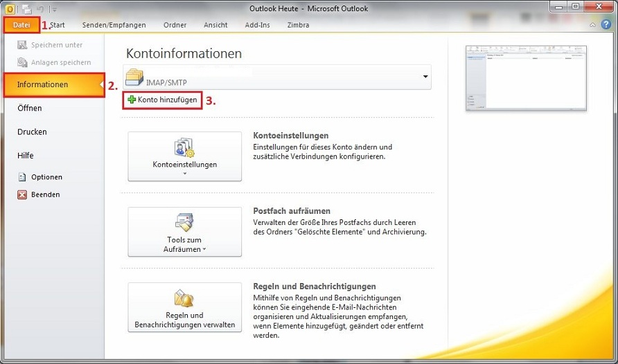Maximize the Outlook window
The image size is (618, 364).
(x=576, y=7)
